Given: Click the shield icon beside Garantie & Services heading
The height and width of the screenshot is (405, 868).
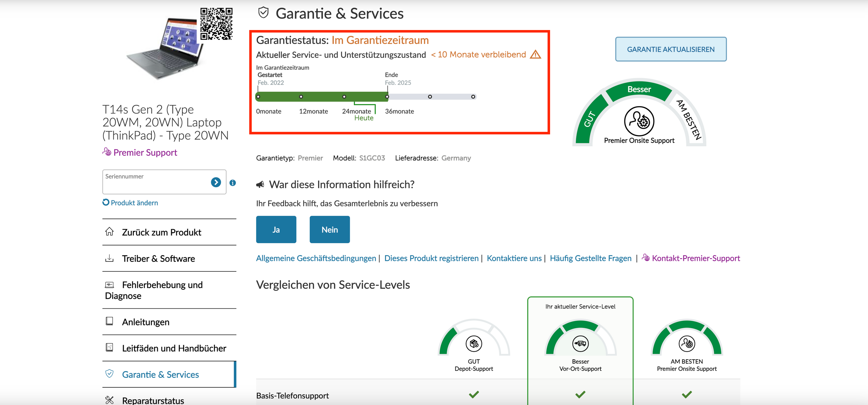Looking at the screenshot, I should click(x=263, y=13).
